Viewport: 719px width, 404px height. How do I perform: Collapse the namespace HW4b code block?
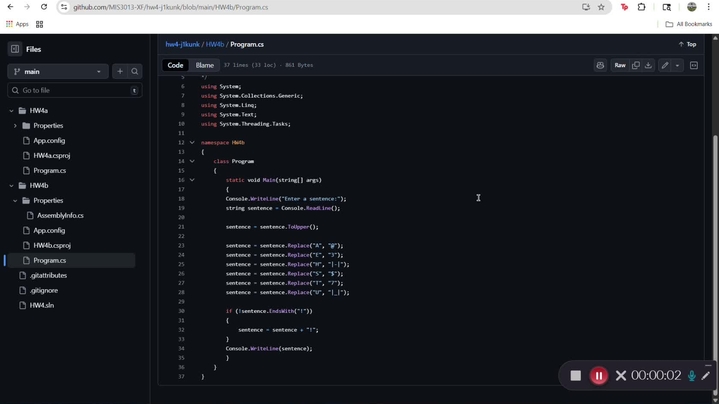(192, 142)
